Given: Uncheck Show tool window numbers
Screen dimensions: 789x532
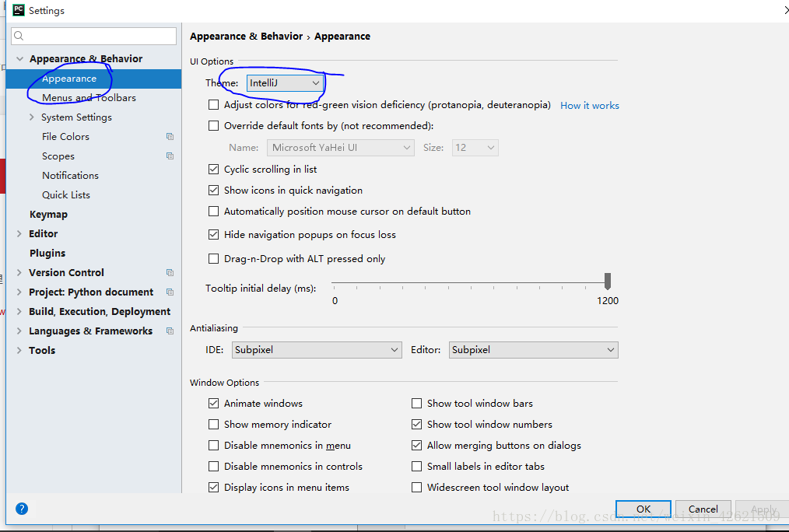Looking at the screenshot, I should click(x=416, y=425).
